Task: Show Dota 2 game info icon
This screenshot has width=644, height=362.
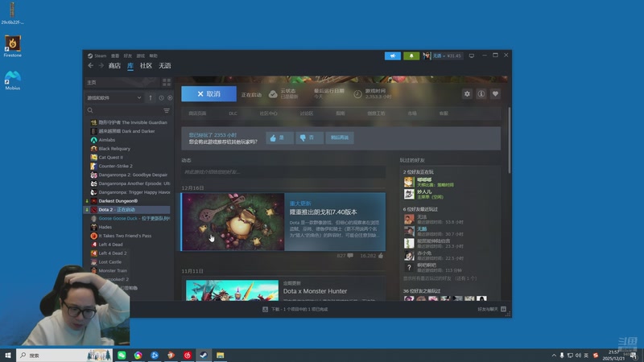Action: (x=481, y=94)
